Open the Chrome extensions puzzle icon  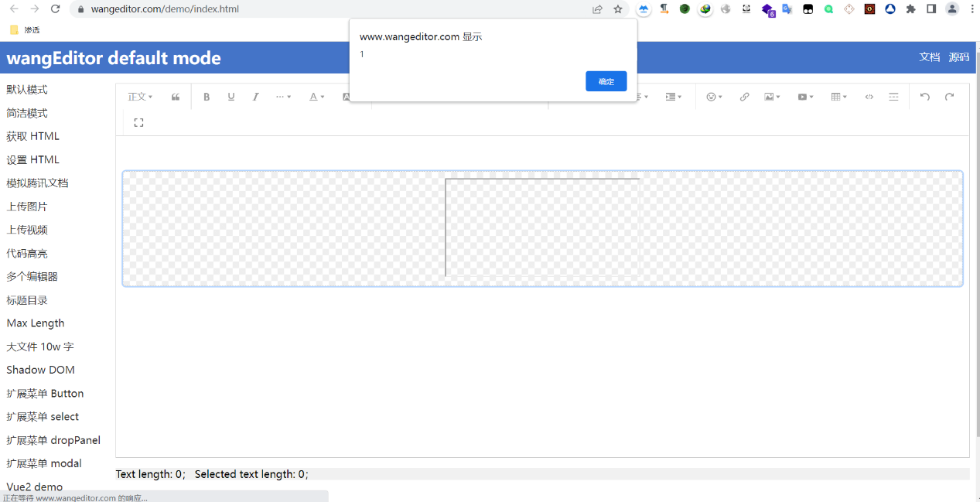[x=911, y=9]
